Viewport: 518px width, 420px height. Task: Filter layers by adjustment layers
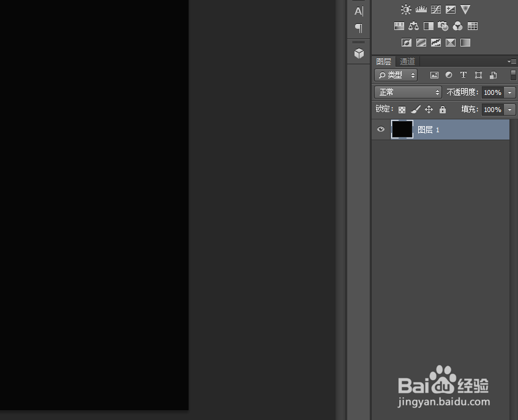(x=449, y=75)
